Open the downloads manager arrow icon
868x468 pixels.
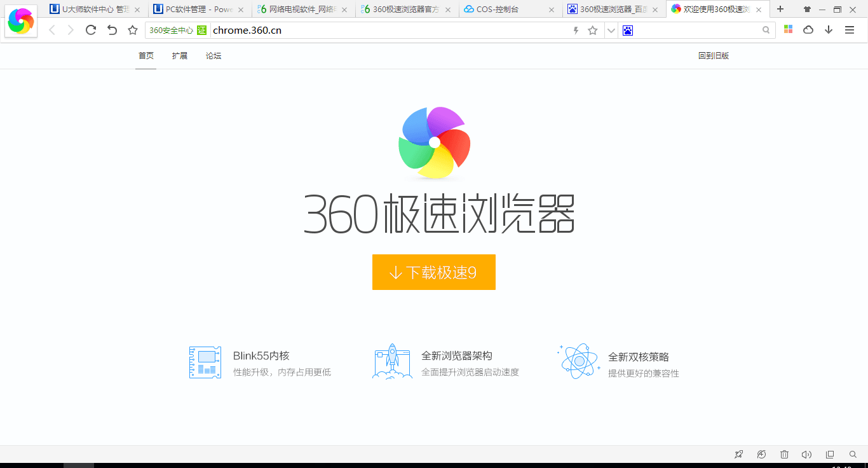[829, 30]
